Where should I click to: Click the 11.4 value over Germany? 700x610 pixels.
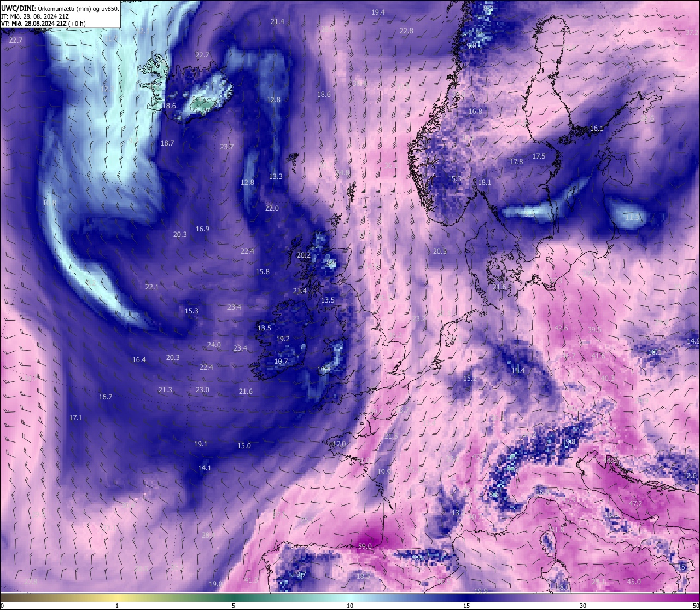[518, 370]
